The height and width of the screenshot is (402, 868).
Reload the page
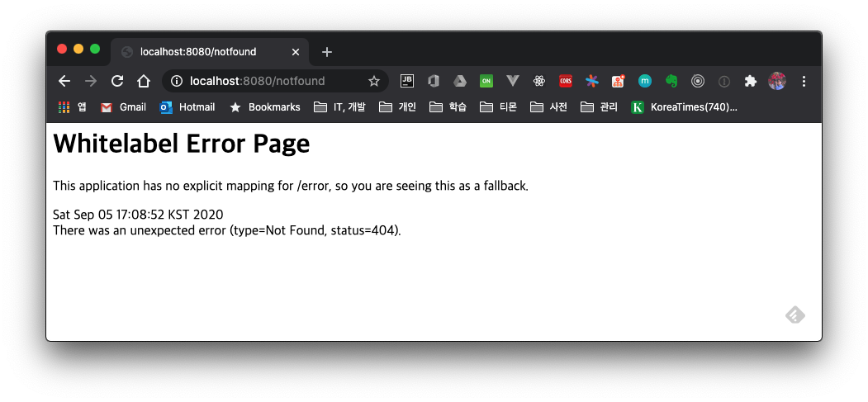pyautogui.click(x=117, y=81)
